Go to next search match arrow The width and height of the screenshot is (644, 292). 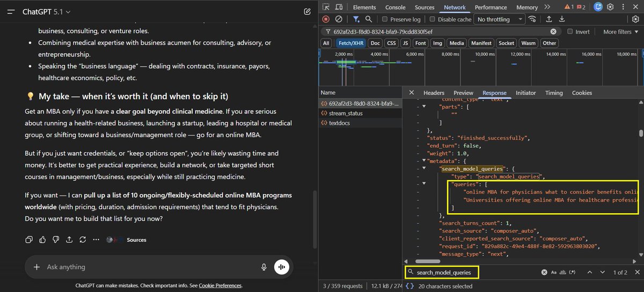[x=604, y=272]
